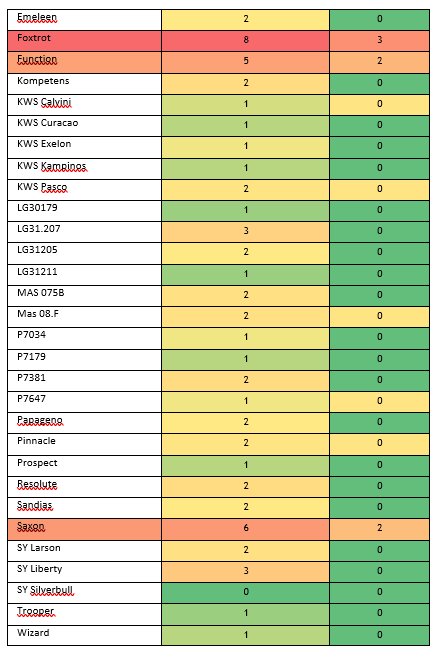
Task: Select the SY Silverbull name cell
Action: pyautogui.click(x=84, y=593)
